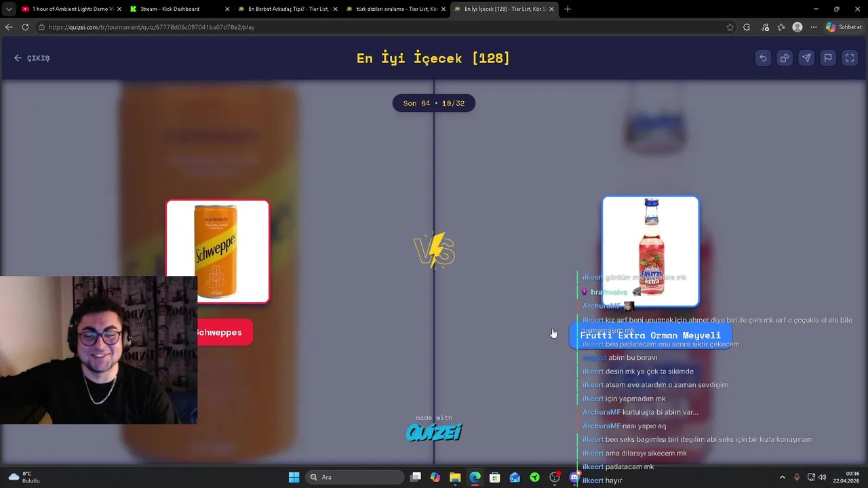
Task: Switch to the En Berbat Arkadaş Tipi tab
Action: tap(288, 9)
